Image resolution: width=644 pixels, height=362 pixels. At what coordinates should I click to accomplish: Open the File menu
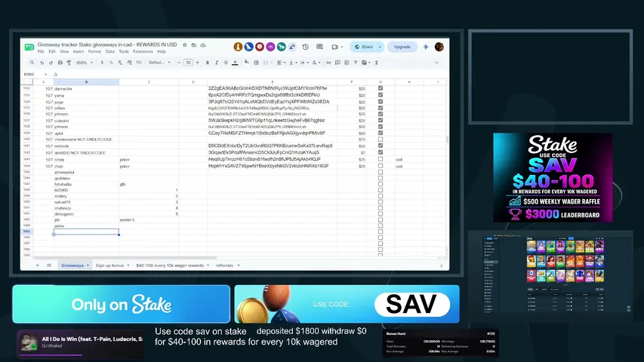tap(41, 52)
